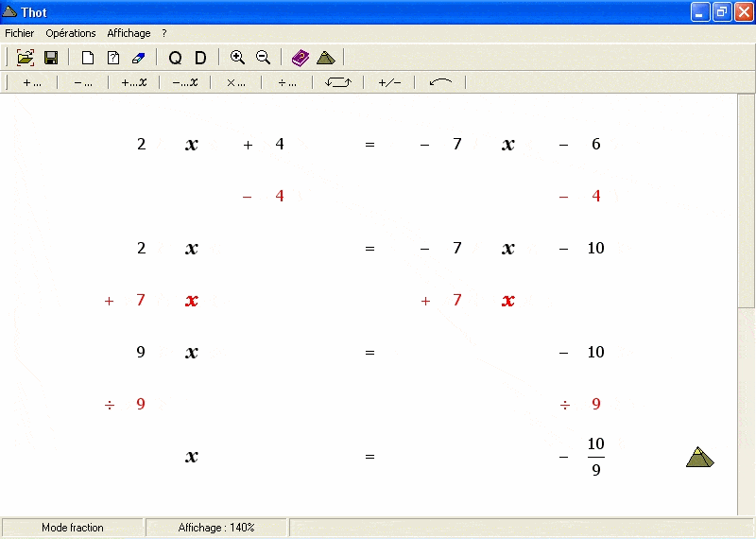The height and width of the screenshot is (539, 756).
Task: Open the '?' help menu
Action: click(x=164, y=33)
